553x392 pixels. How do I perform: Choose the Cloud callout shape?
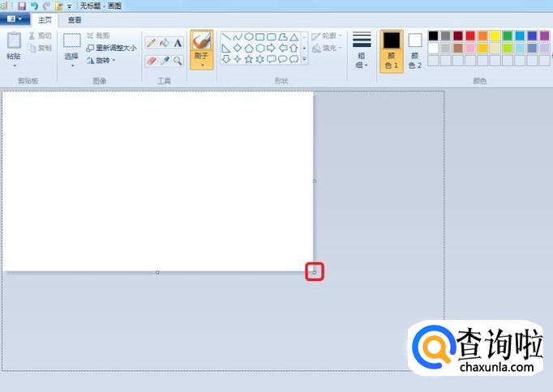point(294,59)
